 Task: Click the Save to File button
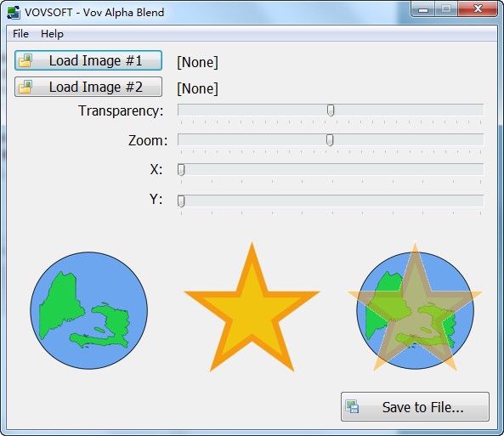pyautogui.click(x=415, y=407)
